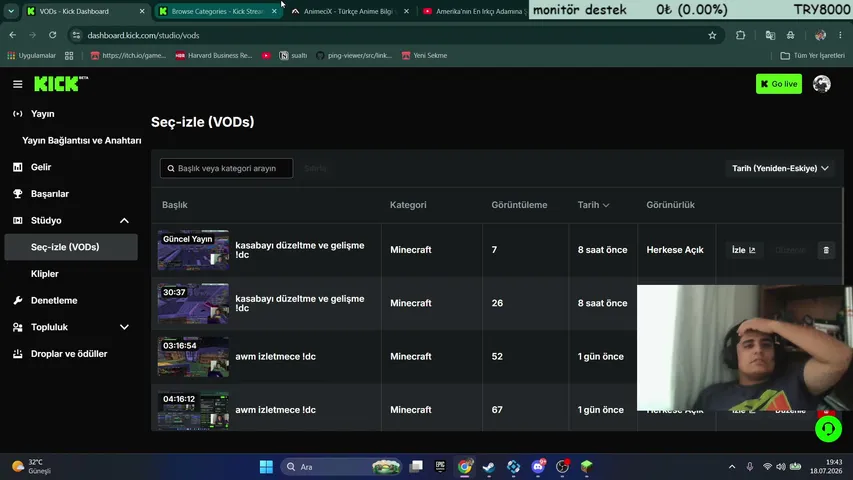Viewport: 853px width, 480px height.
Task: Open Droplar ve ödüller page
Action: point(69,354)
